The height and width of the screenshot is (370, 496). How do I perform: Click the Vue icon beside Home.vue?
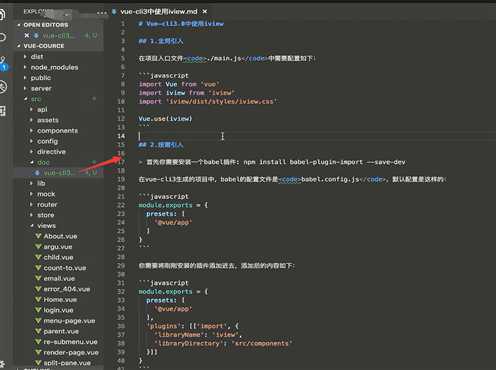[38, 299]
